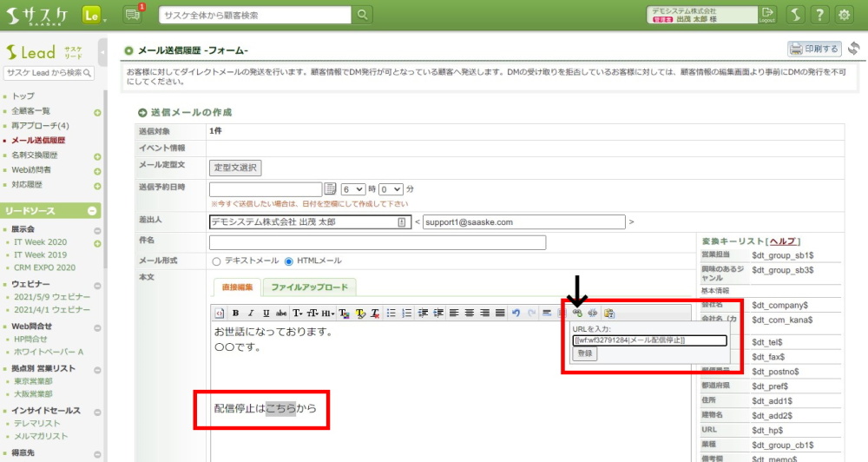
Task: Open 再アプローチ(4) in sidebar menu
Action: click(41, 126)
